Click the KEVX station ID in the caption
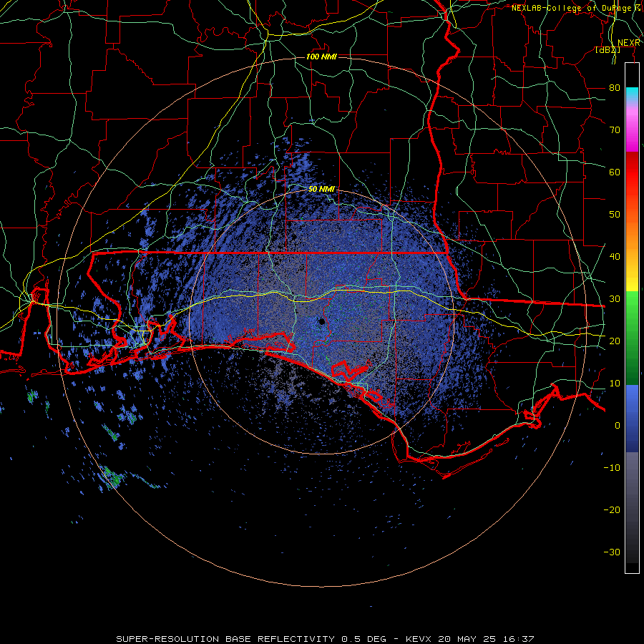The height and width of the screenshot is (644, 644). click(x=420, y=639)
